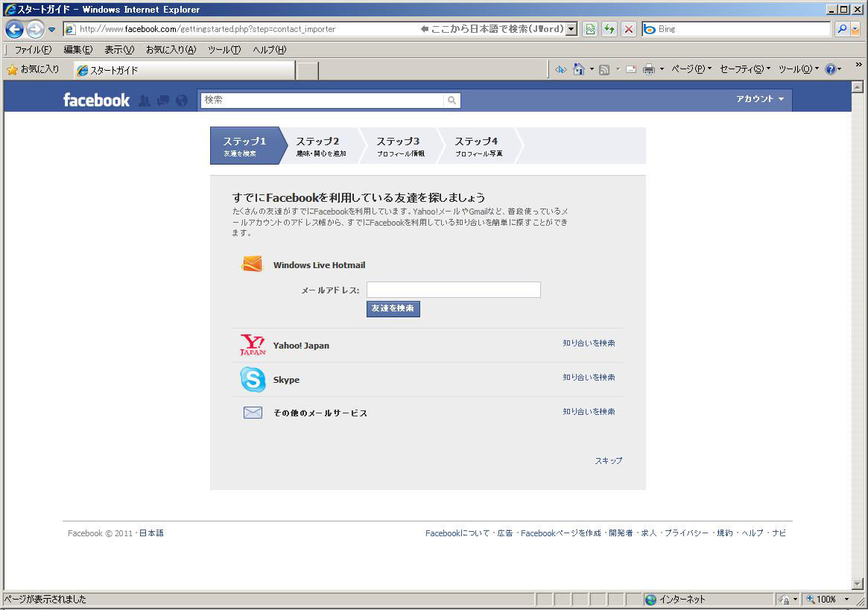
Task: Click the Yahoo! Japan logo icon
Action: (253, 345)
